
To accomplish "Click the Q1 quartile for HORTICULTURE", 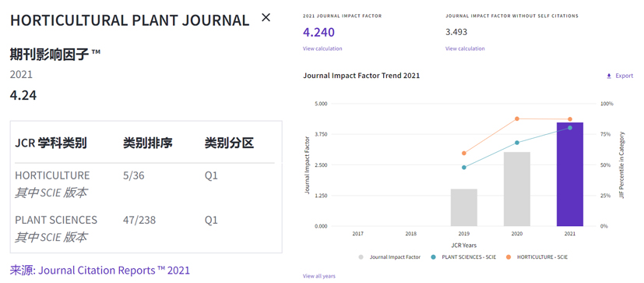I will pos(211,175).
